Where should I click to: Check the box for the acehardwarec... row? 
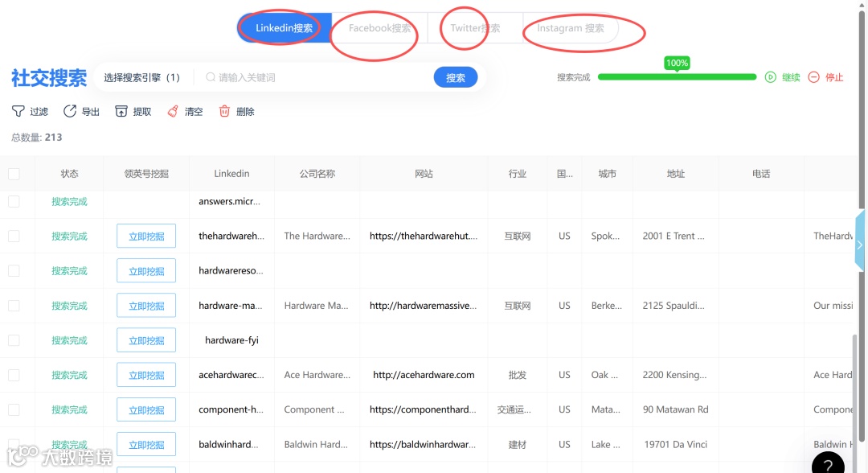pyautogui.click(x=14, y=375)
